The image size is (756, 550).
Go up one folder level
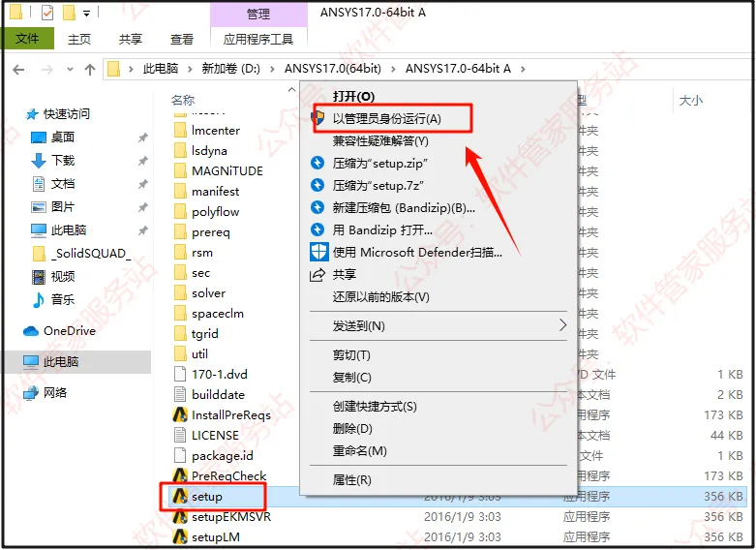(x=90, y=70)
